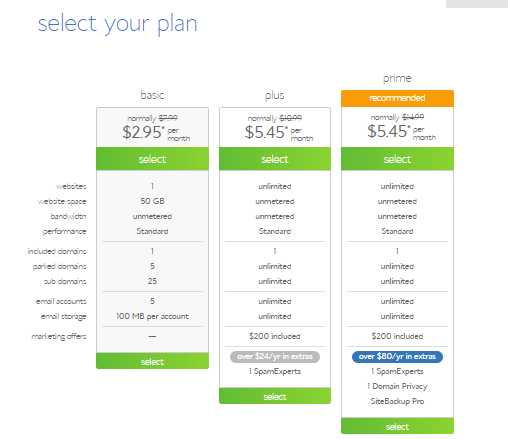Click the gray over $24/yr in extras badge
The image size is (508, 439).
[275, 357]
